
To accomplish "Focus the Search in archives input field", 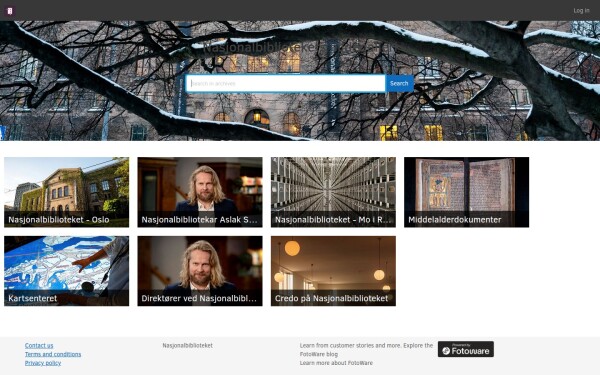I will coord(285,83).
